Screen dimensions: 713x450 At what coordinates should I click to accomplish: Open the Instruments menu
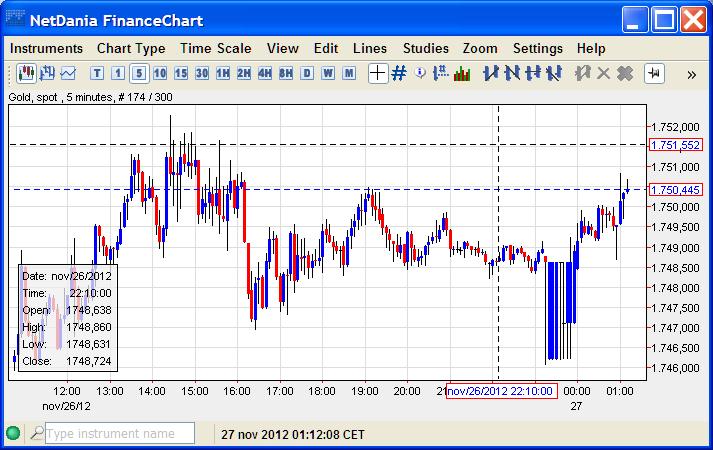click(x=46, y=49)
